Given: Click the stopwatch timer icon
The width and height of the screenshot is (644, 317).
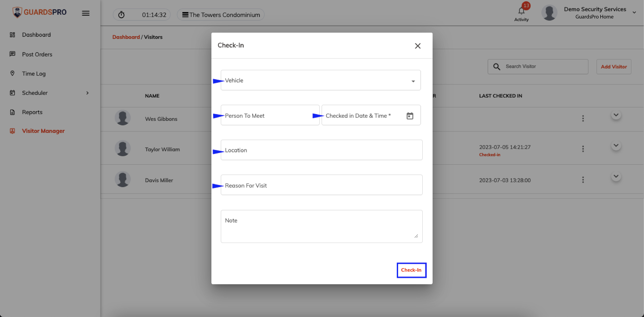Looking at the screenshot, I should 121,15.
